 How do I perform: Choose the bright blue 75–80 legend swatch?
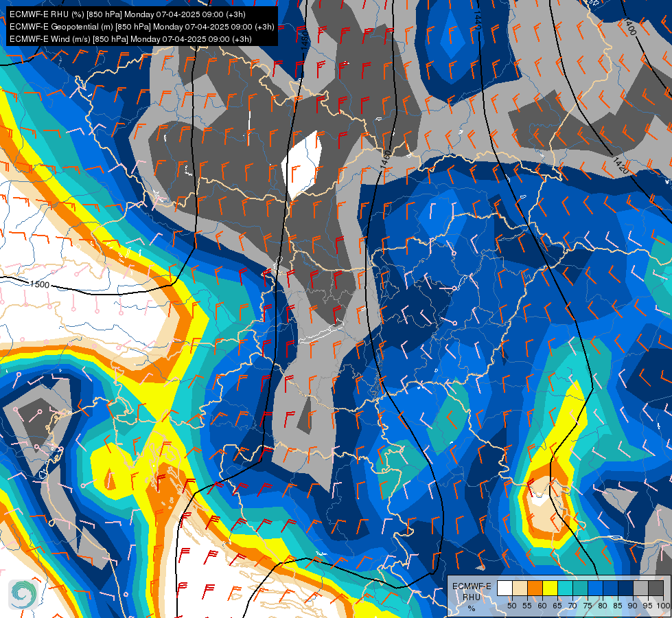595,588
